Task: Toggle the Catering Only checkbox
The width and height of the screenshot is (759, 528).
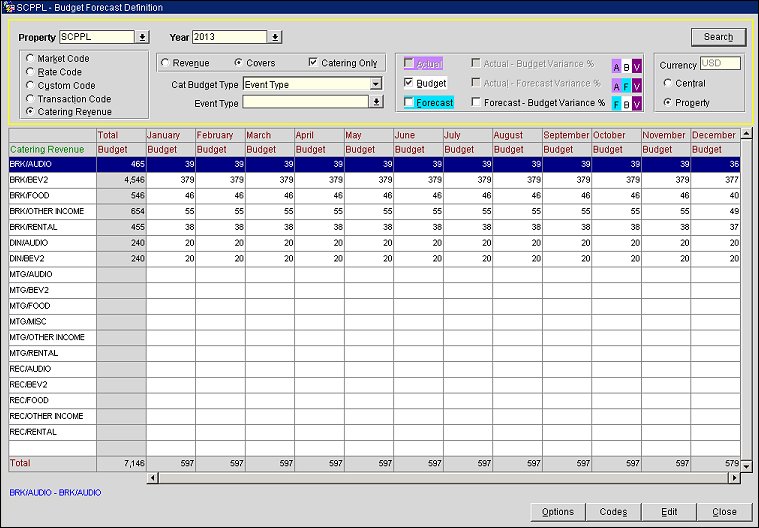Action: [314, 63]
